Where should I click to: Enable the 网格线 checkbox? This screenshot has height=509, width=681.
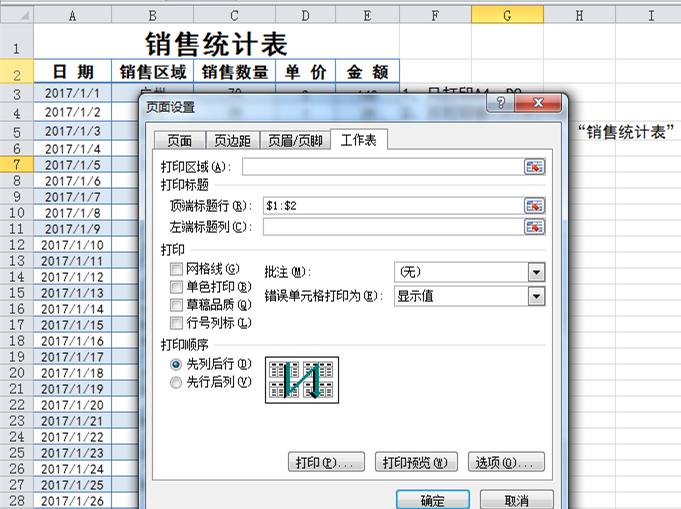point(176,269)
